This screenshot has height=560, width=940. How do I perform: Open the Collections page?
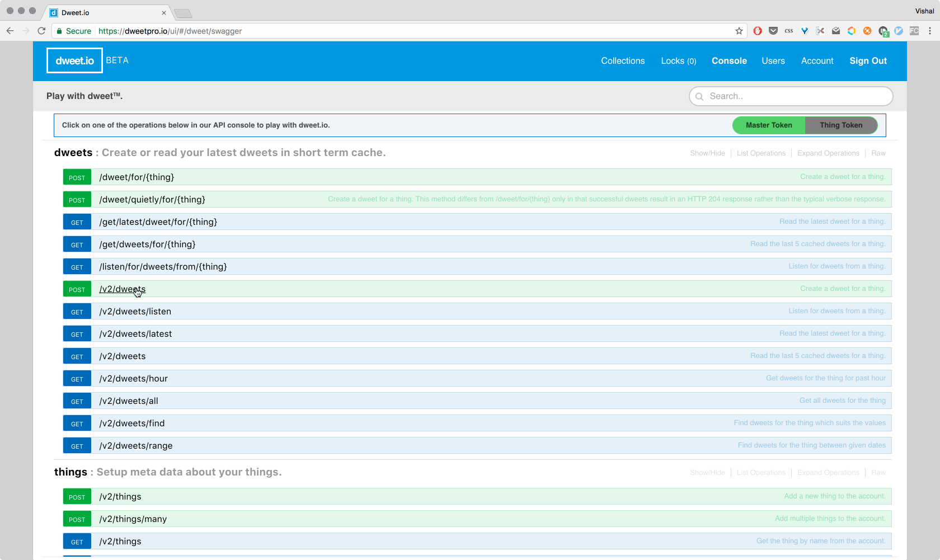tap(623, 61)
